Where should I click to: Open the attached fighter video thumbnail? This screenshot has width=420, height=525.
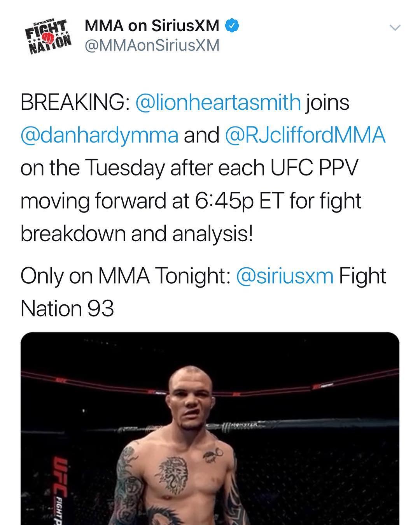(210, 428)
